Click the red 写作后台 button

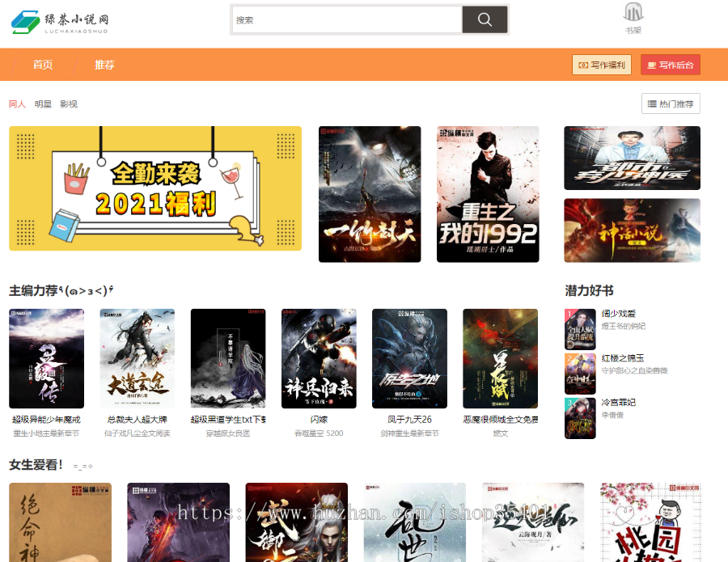click(x=671, y=65)
